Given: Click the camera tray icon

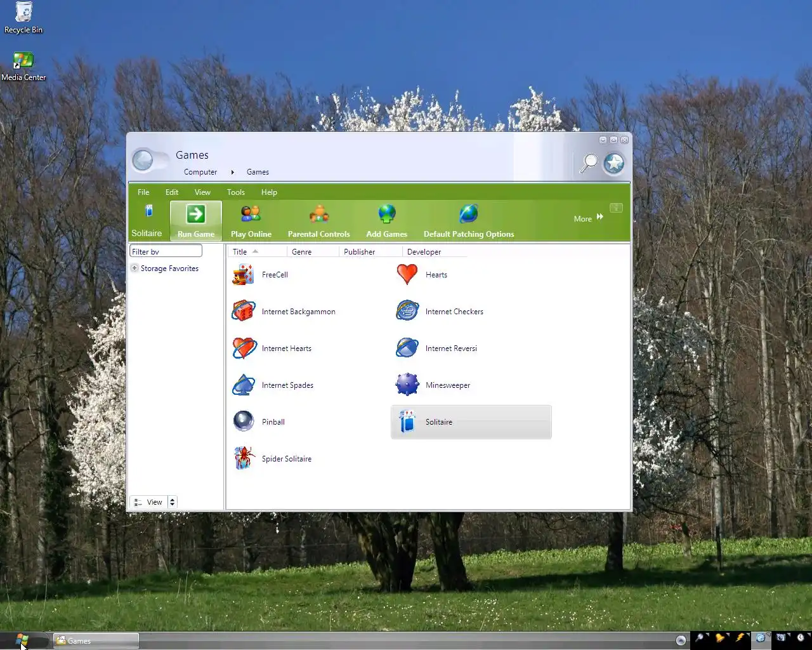Looking at the screenshot, I should 781,638.
